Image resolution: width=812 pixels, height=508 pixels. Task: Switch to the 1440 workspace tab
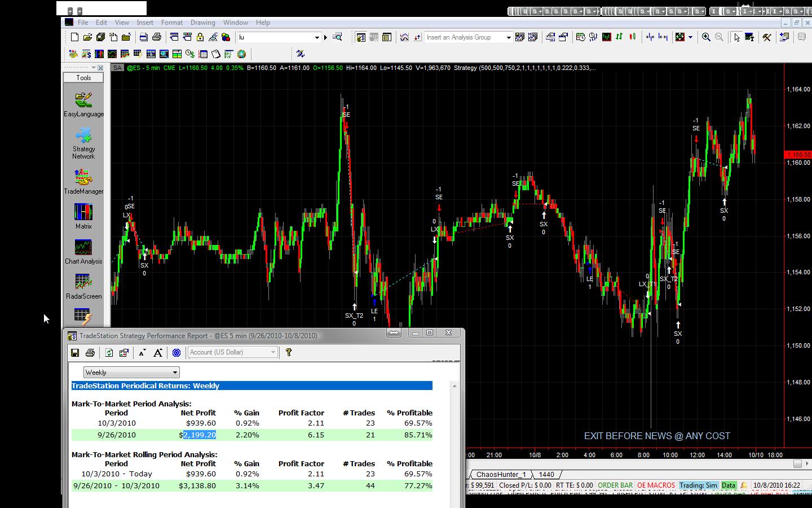point(546,475)
